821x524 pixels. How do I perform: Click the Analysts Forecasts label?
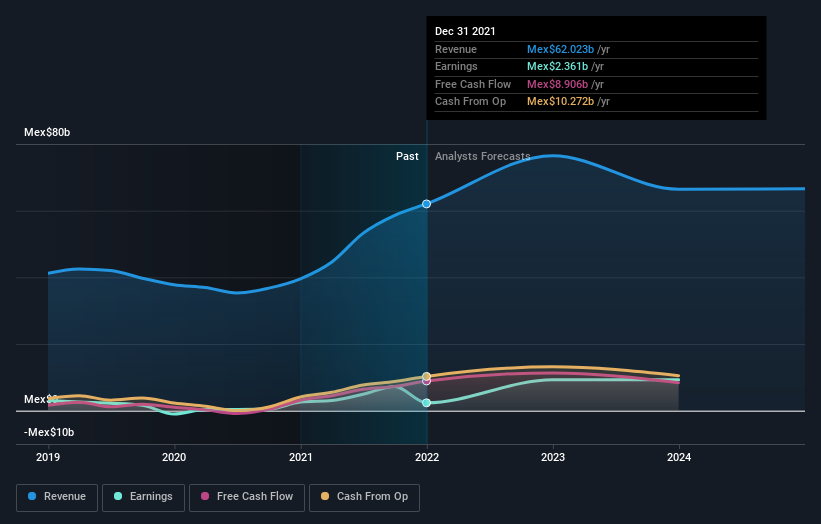(483, 156)
